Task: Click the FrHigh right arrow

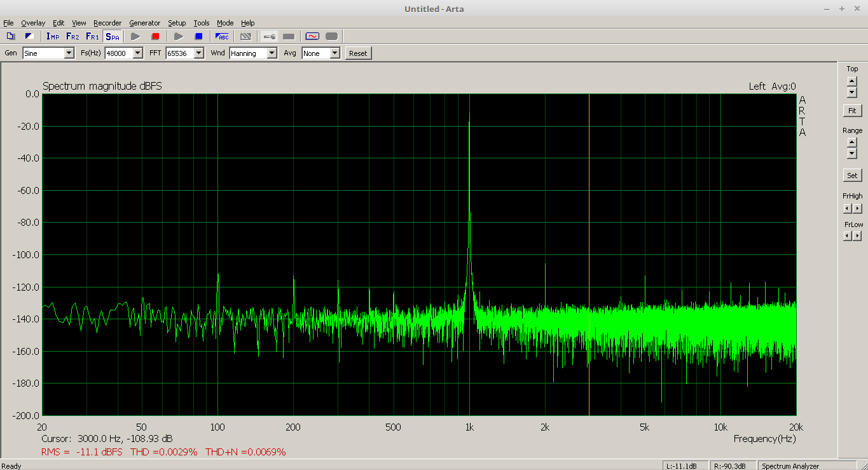Action: [857, 209]
